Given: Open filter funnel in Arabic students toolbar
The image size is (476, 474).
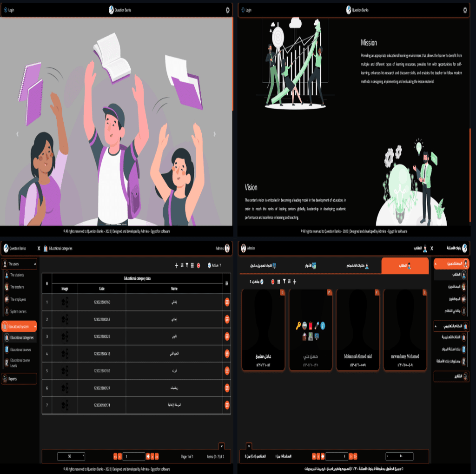Looking at the screenshot, I should (x=284, y=281).
